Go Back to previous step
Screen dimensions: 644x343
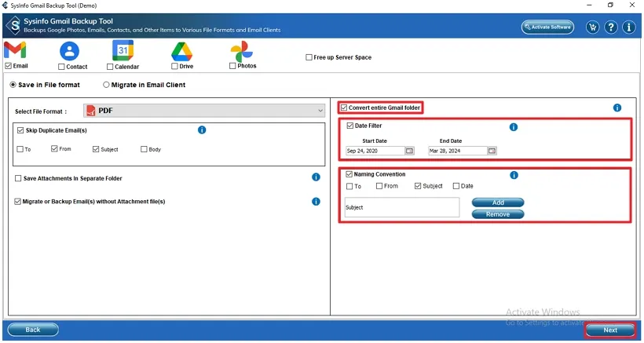coord(33,330)
